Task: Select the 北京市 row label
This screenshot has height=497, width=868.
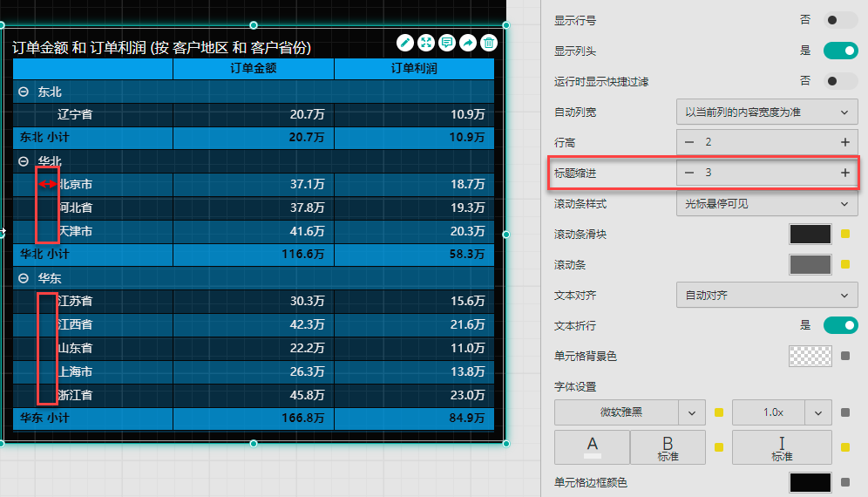Action: pos(75,185)
